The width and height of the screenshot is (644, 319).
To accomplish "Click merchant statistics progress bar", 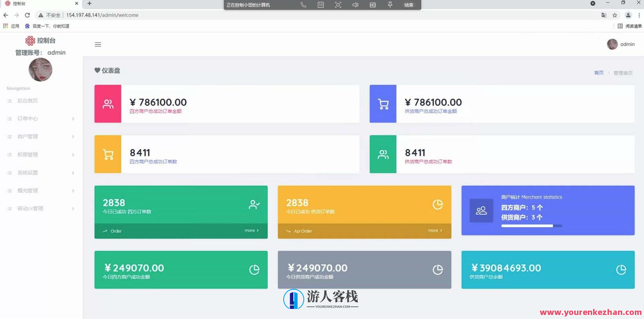I will [532, 226].
